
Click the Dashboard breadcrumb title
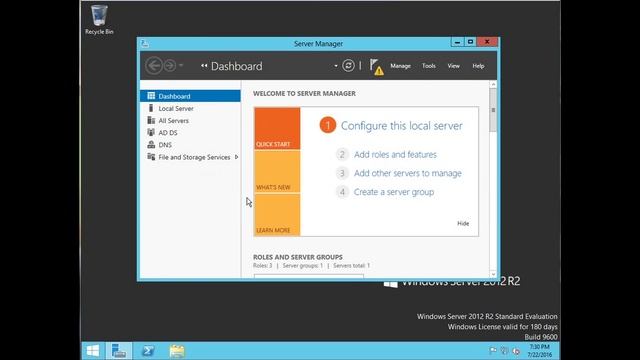236,66
